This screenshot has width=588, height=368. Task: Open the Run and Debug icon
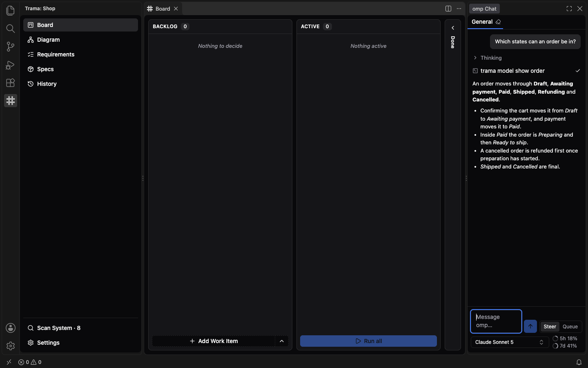click(11, 65)
